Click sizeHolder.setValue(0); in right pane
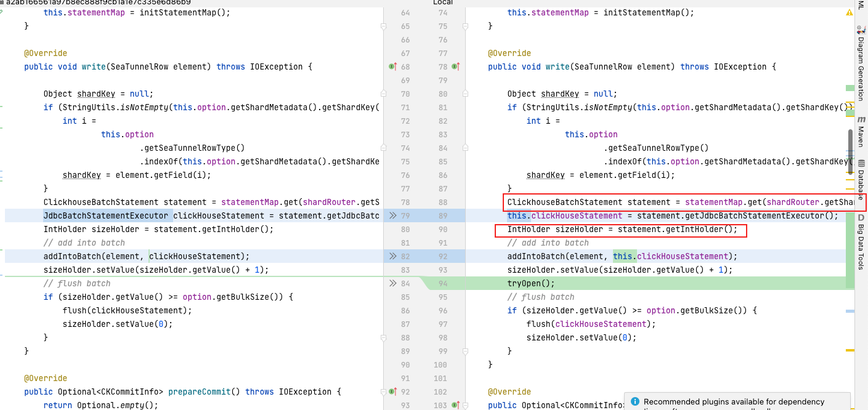 582,337
